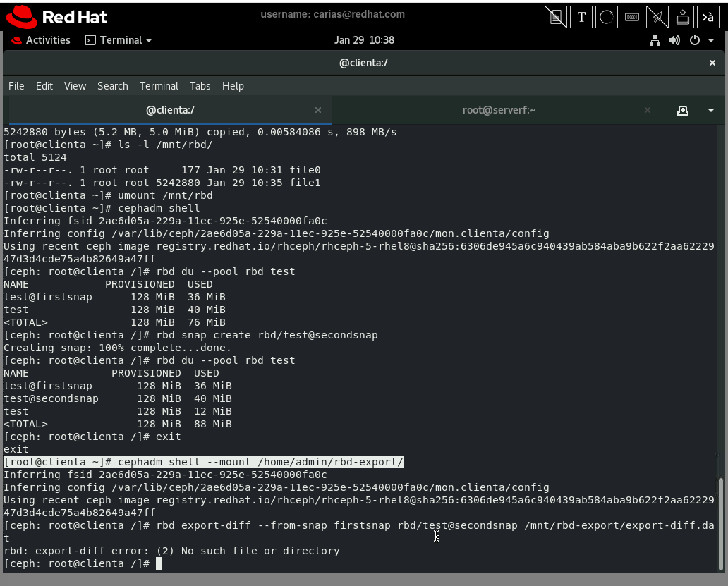This screenshot has width=728, height=586.
Task: Switch to the root@serverf:~ tab
Action: click(499, 110)
